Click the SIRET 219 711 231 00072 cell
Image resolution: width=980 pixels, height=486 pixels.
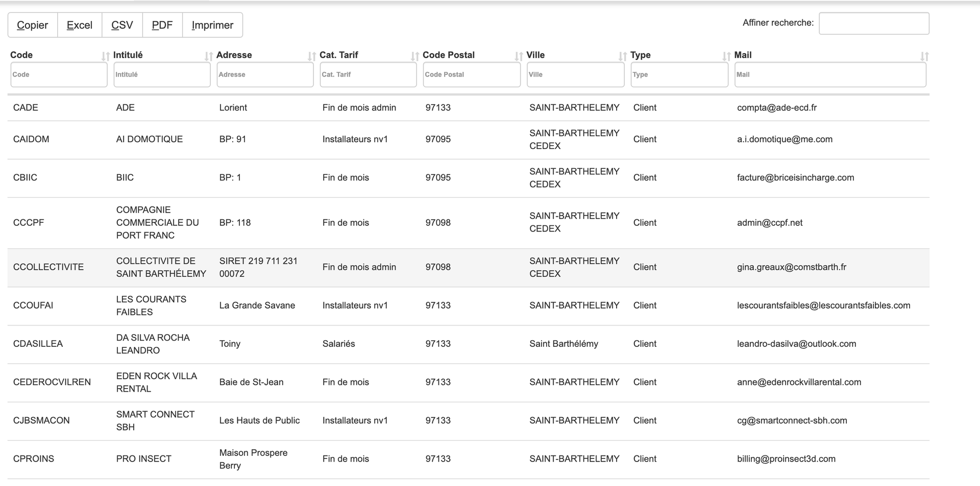[258, 267]
